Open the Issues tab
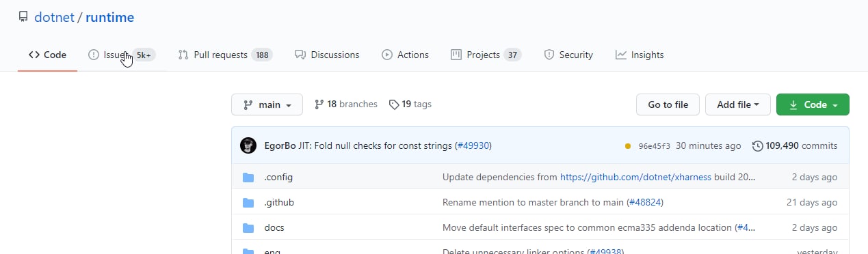The width and height of the screenshot is (868, 254). click(122, 55)
